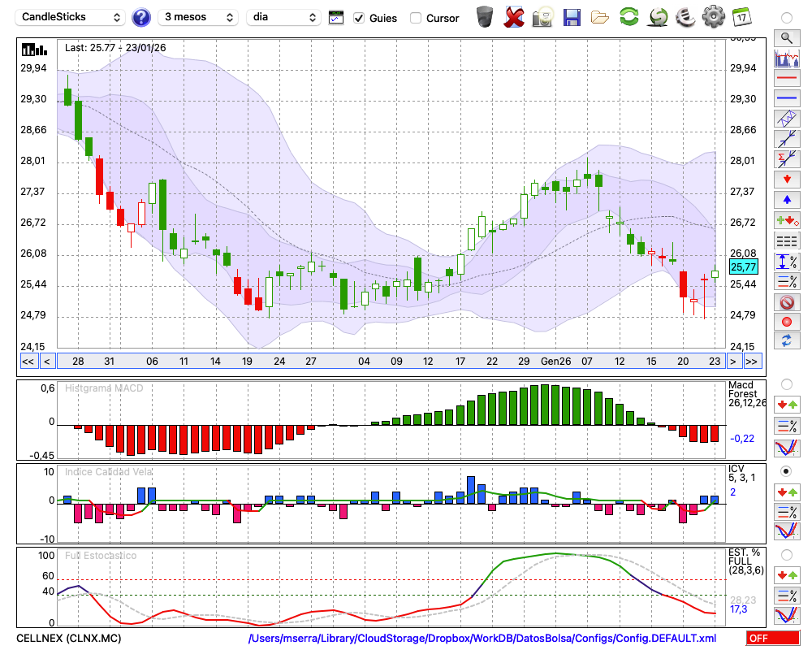Open the gear settings icon
Screen dimensions: 812x650
(x=713, y=17)
